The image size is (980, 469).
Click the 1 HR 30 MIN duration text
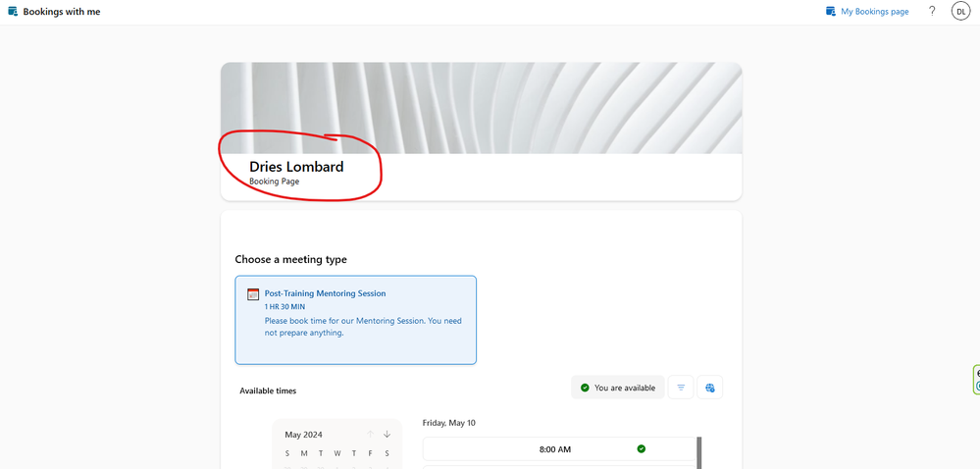click(x=285, y=307)
